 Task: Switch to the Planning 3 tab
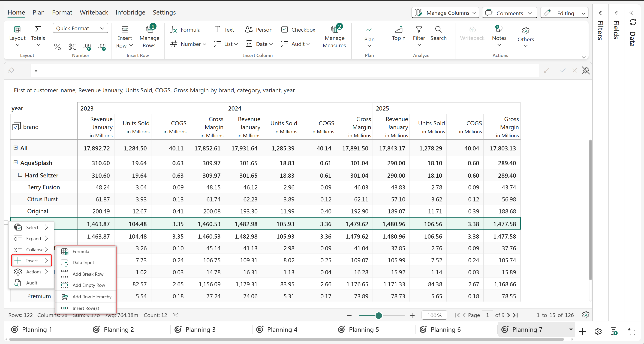click(200, 329)
